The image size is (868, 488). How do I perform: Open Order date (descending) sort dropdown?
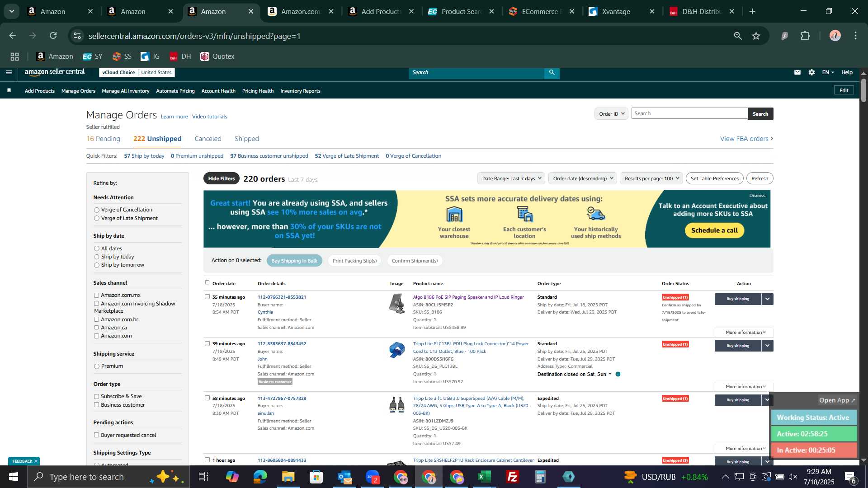point(583,178)
